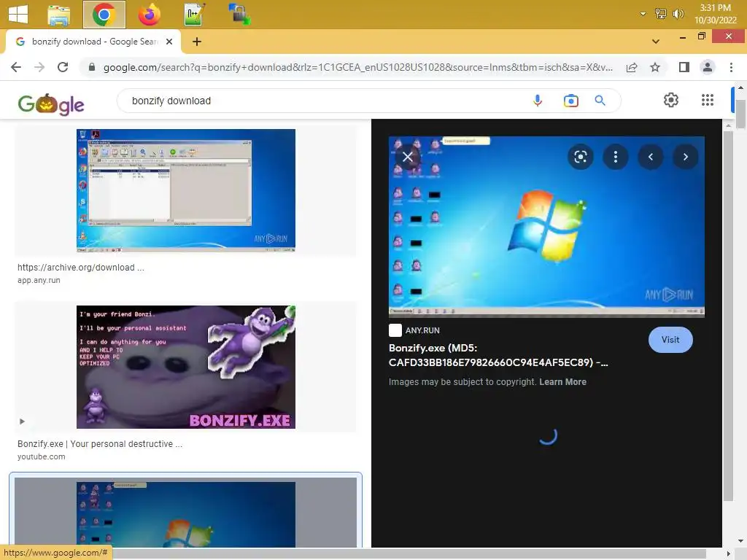Screen dimensions: 747x560
Task: Open the Chrome three-dot menu
Action: coord(731,67)
